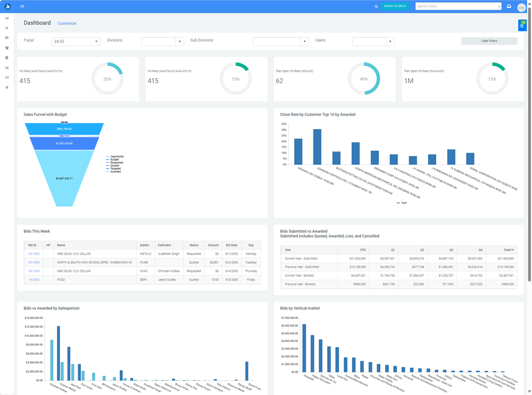Click the "$4,587,921" Q1 value
The image size is (532, 395).
387,258
